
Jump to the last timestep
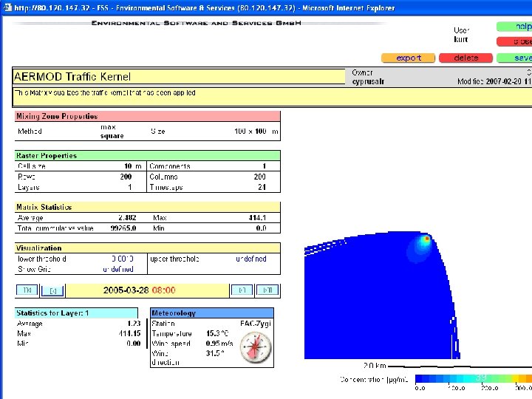pyautogui.click(x=267, y=290)
